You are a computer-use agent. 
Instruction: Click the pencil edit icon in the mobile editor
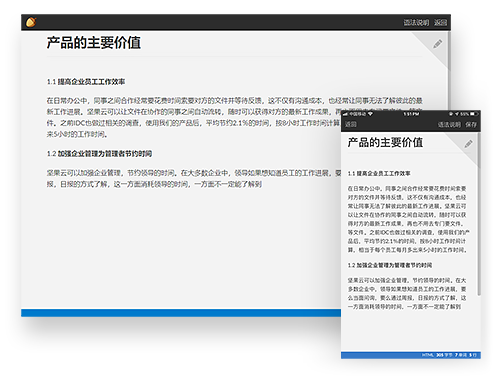pos(468,144)
